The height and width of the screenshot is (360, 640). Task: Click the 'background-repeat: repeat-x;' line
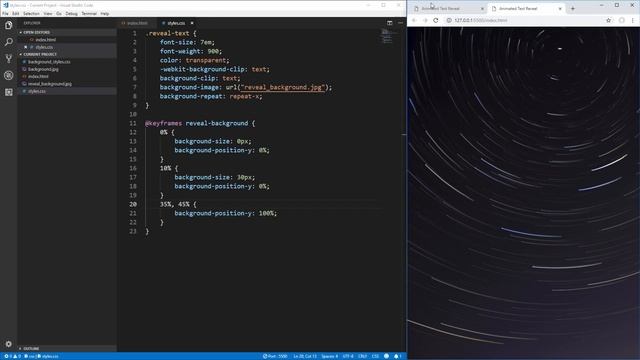pyautogui.click(x=211, y=96)
